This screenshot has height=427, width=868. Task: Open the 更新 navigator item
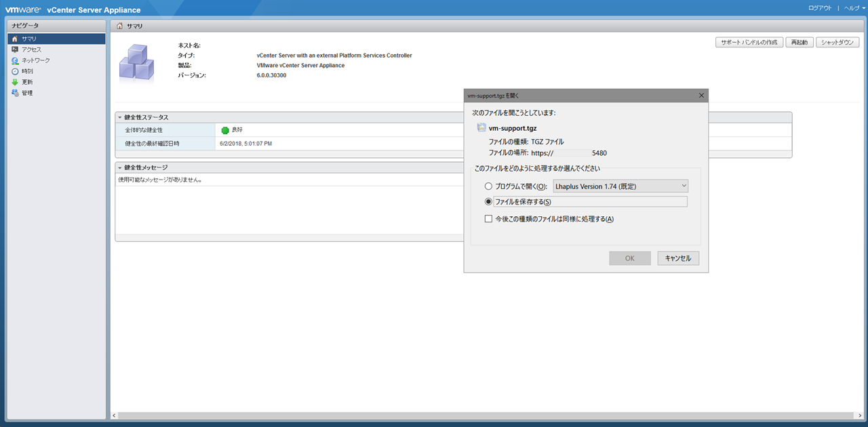tap(57, 82)
